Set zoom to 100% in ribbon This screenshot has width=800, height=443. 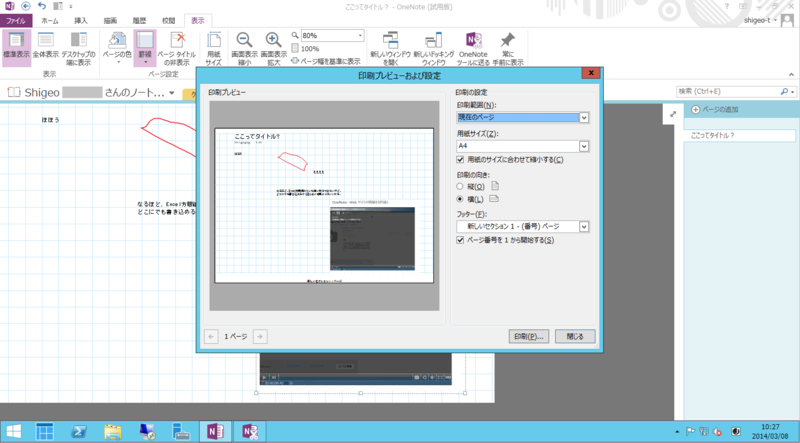pyautogui.click(x=305, y=48)
